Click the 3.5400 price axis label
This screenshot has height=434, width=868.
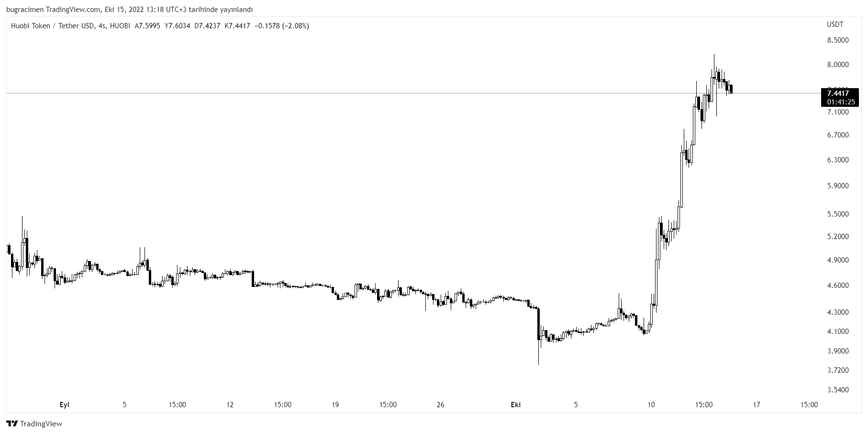click(838, 390)
